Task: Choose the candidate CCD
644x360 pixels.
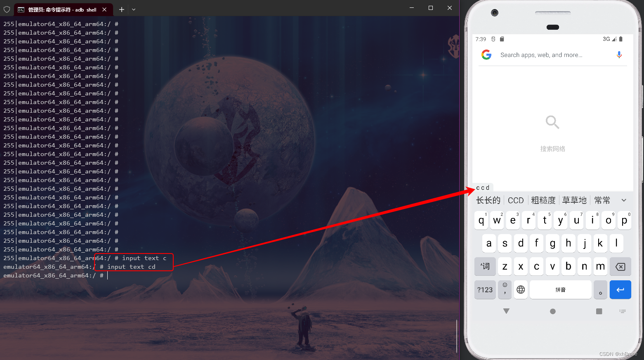Action: coord(516,200)
